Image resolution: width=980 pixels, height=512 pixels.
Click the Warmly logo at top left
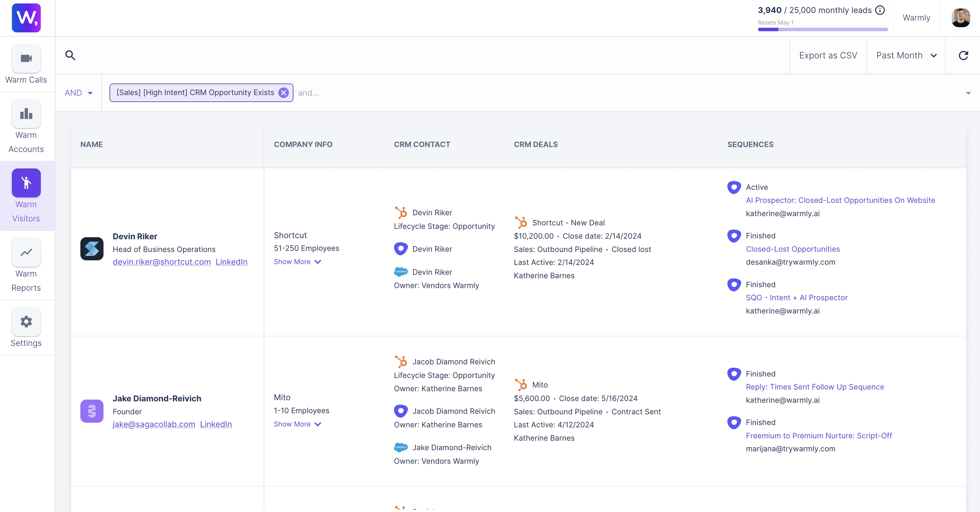26,18
